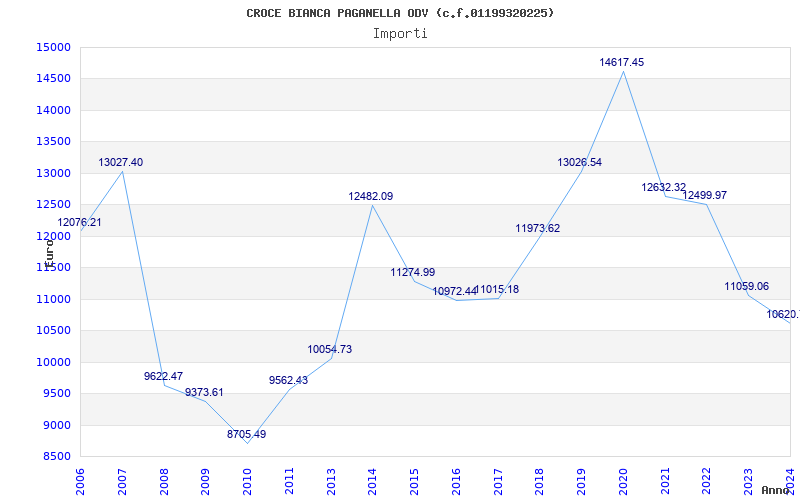Select the x-axis year 2008
800x500 pixels.
pyautogui.click(x=164, y=482)
